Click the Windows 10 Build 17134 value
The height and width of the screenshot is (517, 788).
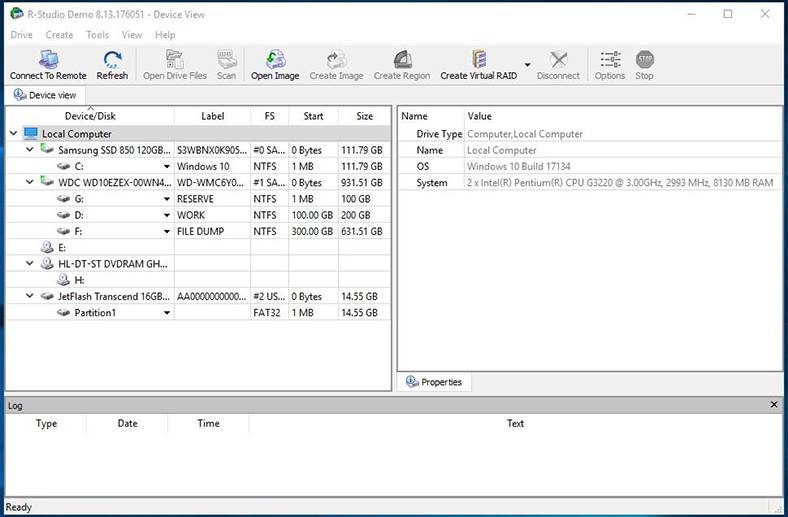click(x=519, y=166)
